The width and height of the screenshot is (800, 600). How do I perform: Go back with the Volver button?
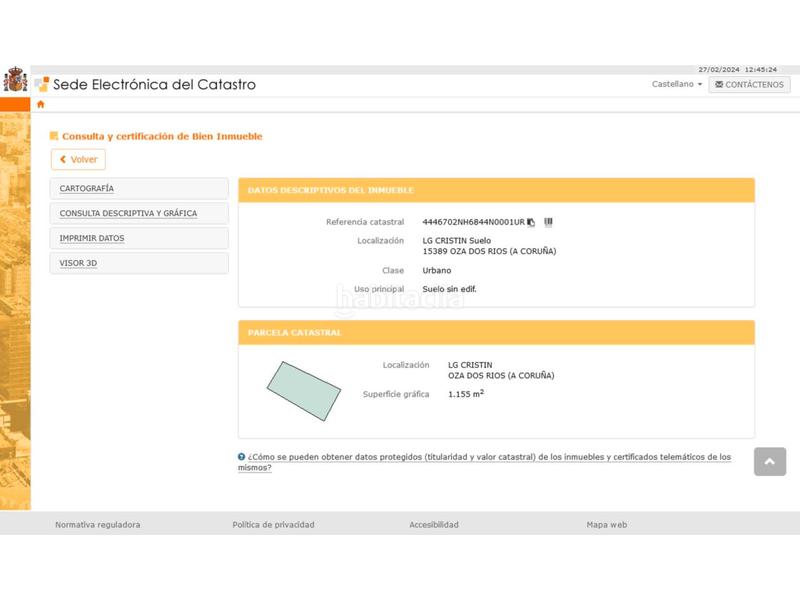78,159
